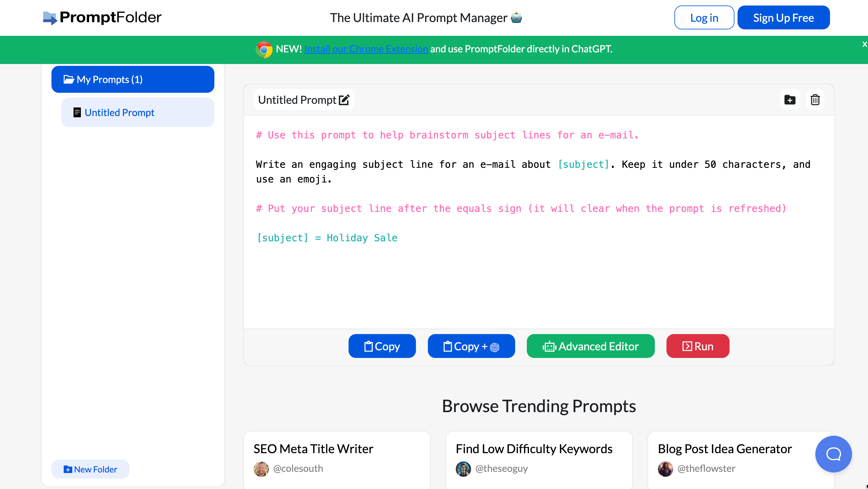Click the Log in button
Image resolution: width=868 pixels, height=489 pixels.
[704, 17]
